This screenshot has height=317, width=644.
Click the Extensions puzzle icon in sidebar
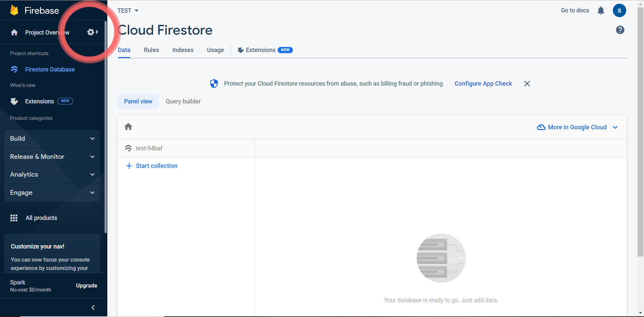coord(14,101)
